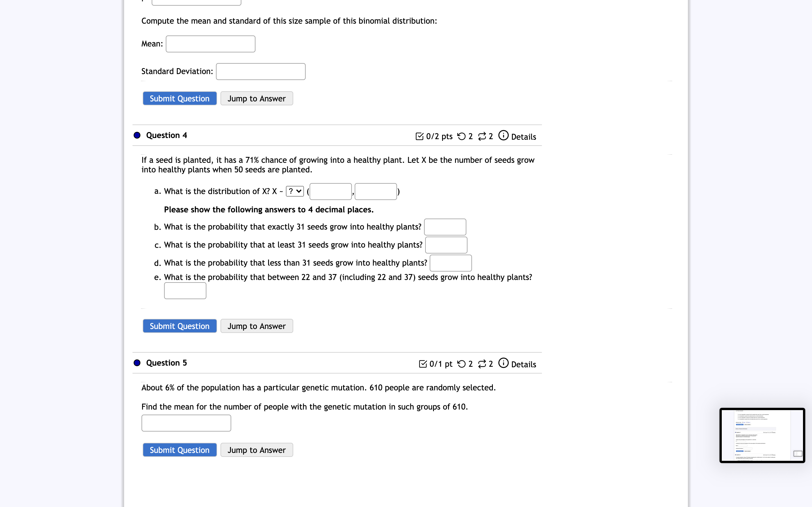Screen dimensions: 812x507
Task: Click the at least 31 seeds answer field
Action: tap(446, 245)
